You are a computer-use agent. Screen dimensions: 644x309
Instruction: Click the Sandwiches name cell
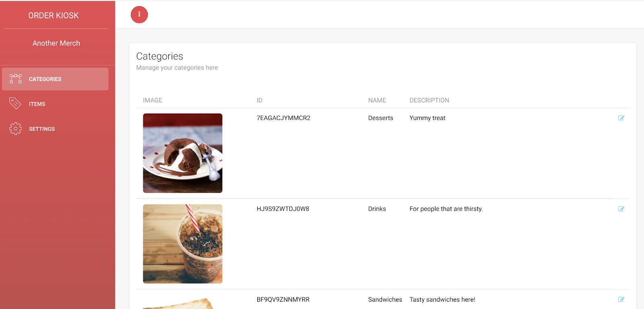pyautogui.click(x=385, y=299)
